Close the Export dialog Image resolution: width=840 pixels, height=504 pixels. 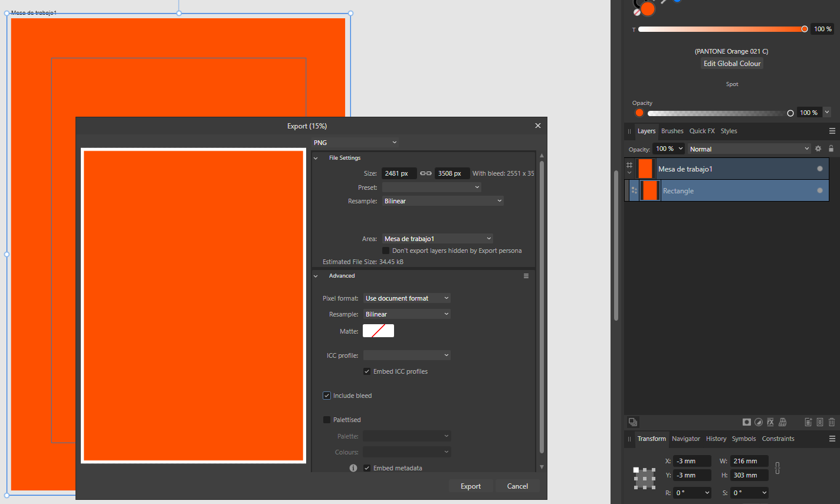[538, 126]
